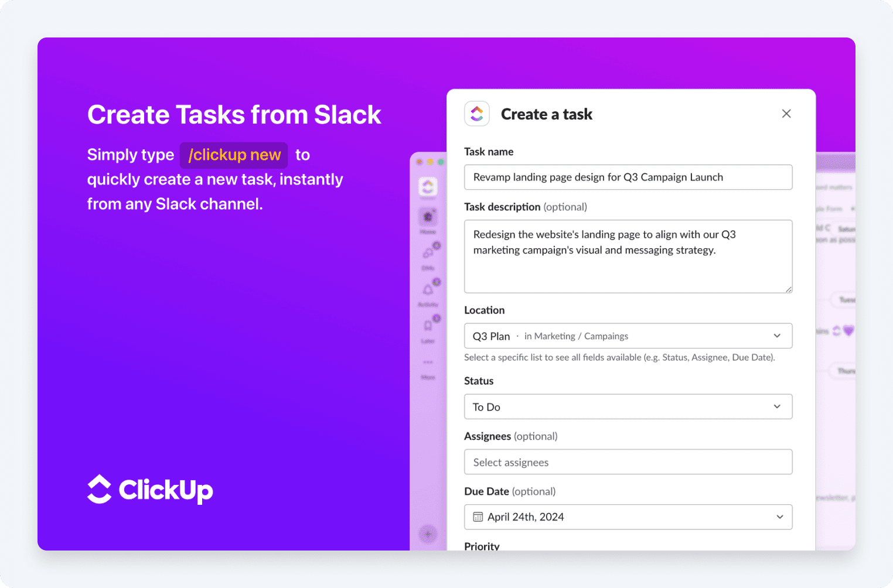Click the Create Tasks from Slack headline
The height and width of the screenshot is (588, 893).
click(234, 115)
